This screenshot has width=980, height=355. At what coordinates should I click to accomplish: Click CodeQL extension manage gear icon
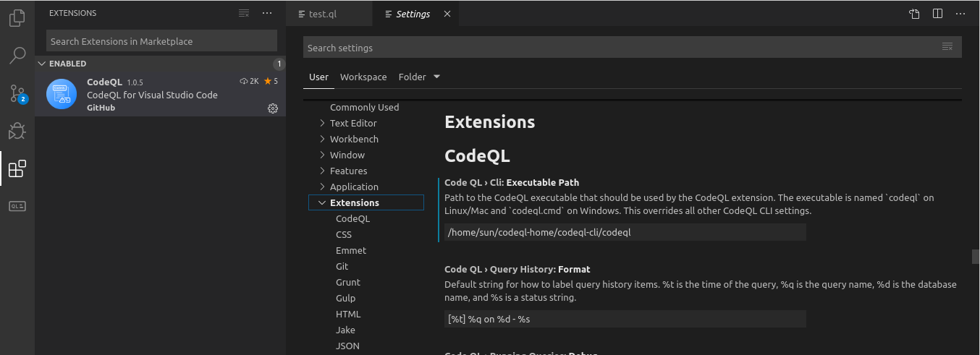point(273,108)
